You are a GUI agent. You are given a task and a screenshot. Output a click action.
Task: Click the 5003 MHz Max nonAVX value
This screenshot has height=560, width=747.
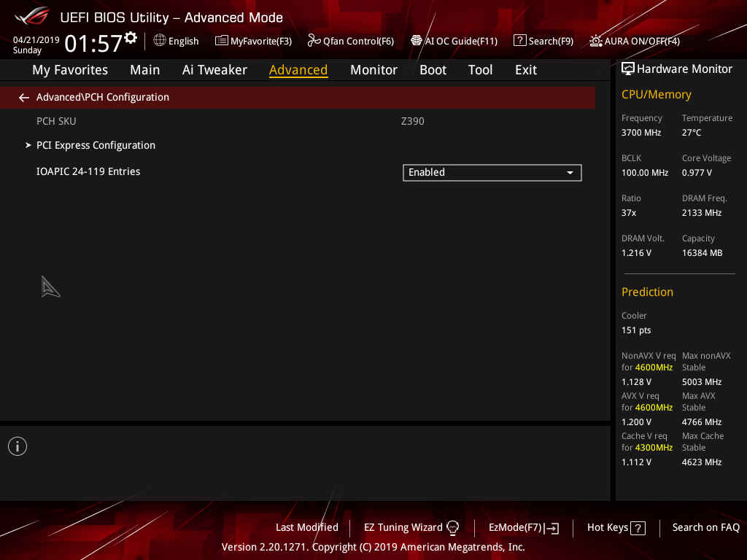click(701, 382)
